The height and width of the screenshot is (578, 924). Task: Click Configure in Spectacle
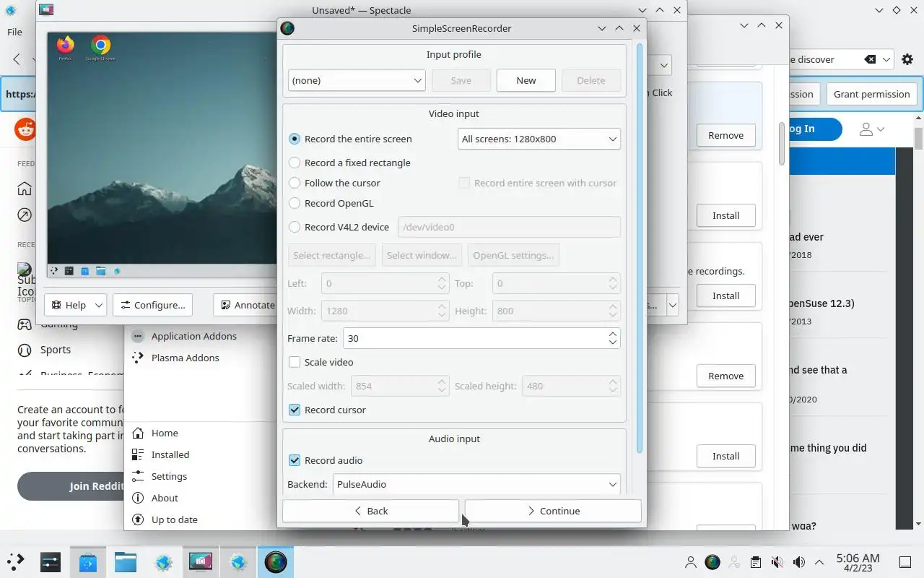click(152, 305)
